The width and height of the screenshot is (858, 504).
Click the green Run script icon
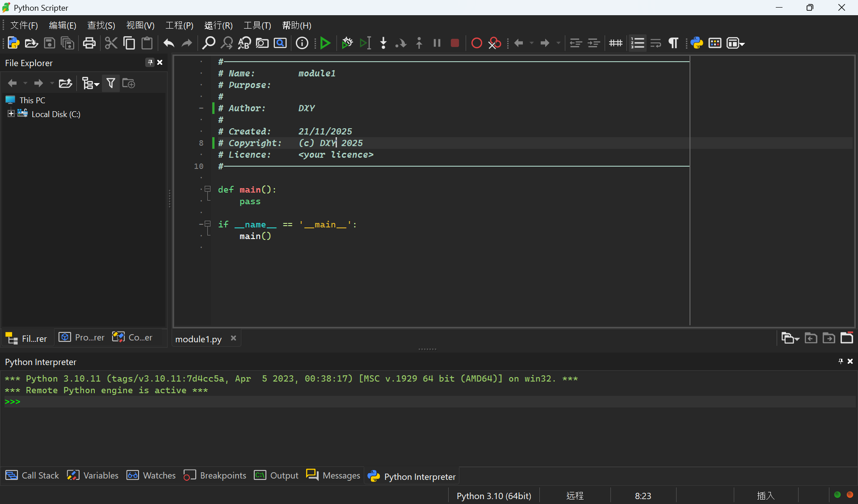[x=325, y=43]
